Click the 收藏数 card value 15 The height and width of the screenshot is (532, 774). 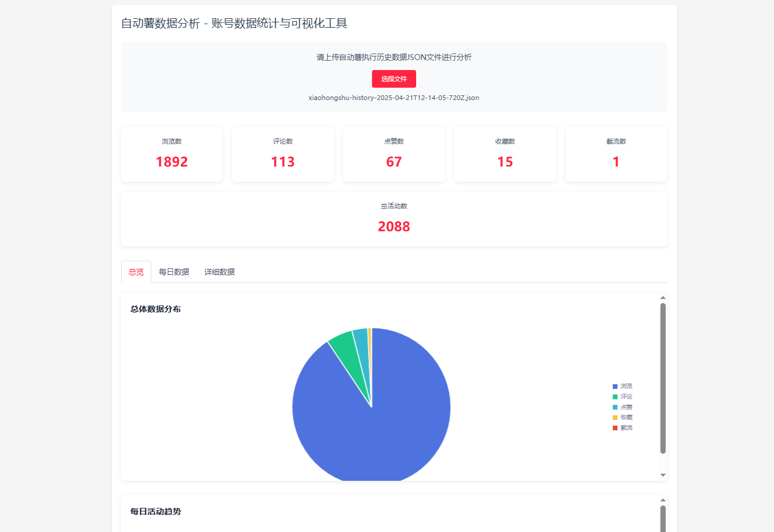click(x=505, y=162)
